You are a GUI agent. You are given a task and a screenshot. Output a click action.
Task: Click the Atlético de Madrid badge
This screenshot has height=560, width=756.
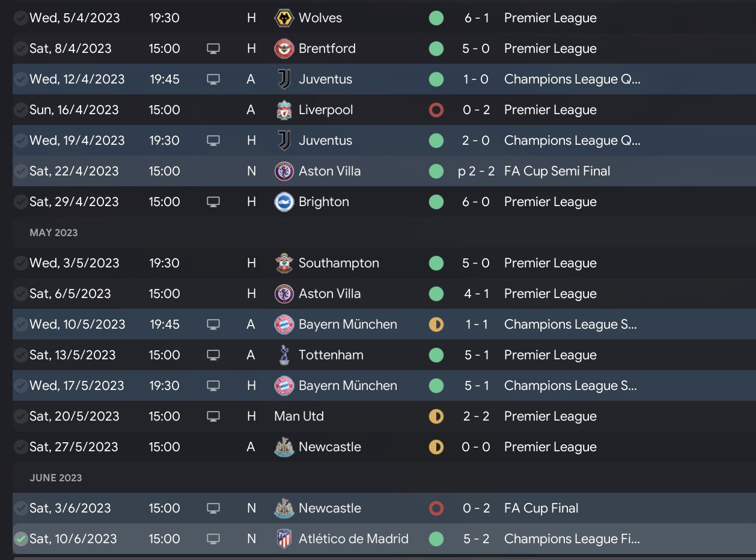coord(284,539)
